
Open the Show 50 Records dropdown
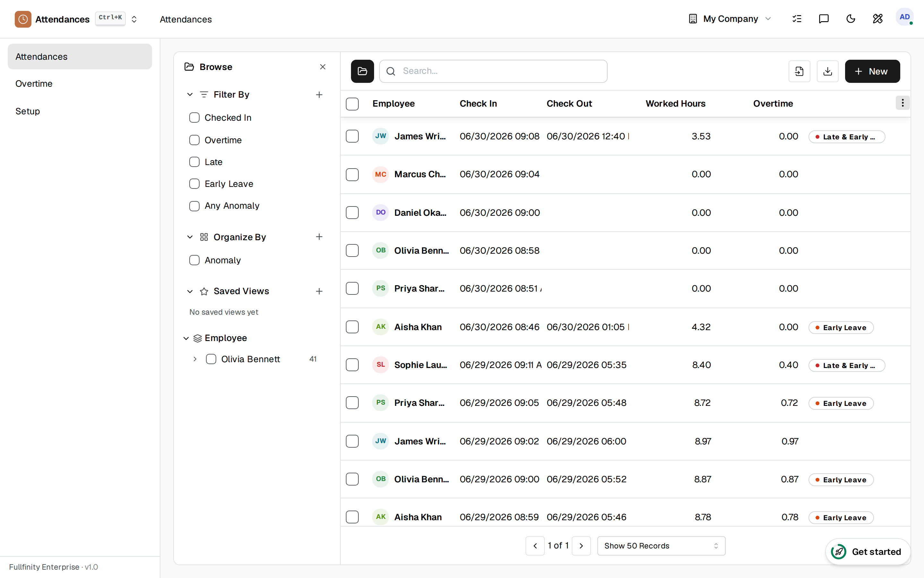coord(661,546)
